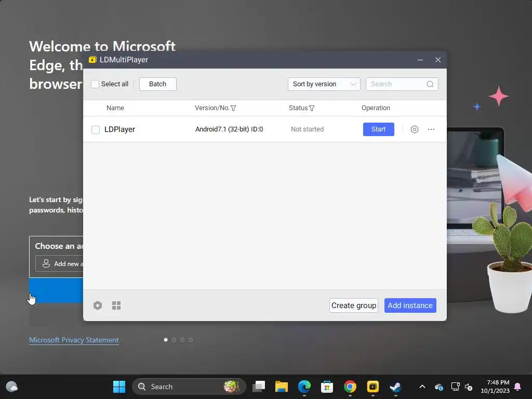This screenshot has width=532, height=399.
Task: Open Google Chrome from taskbar
Action: coord(350,387)
